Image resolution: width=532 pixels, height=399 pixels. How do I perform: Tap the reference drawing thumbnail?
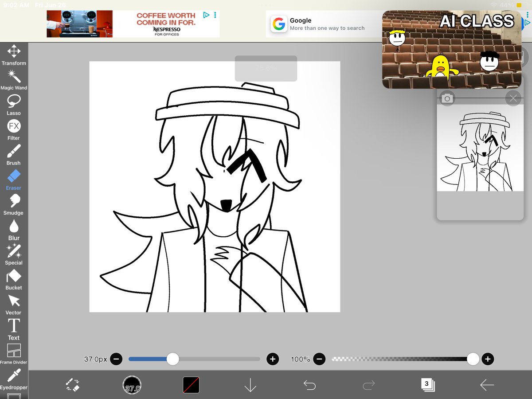(x=480, y=148)
